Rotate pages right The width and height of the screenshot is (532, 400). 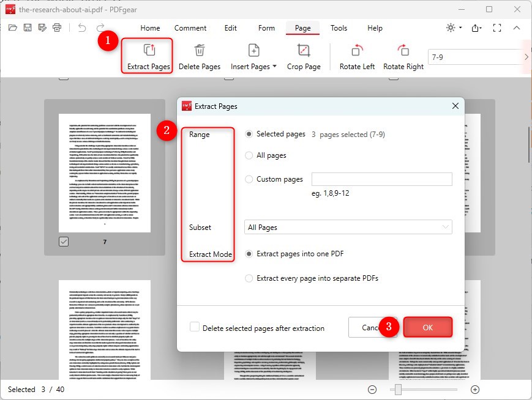pos(403,55)
